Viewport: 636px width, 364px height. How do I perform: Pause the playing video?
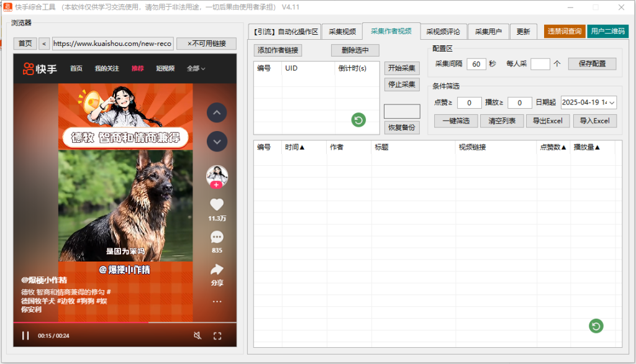(x=25, y=336)
